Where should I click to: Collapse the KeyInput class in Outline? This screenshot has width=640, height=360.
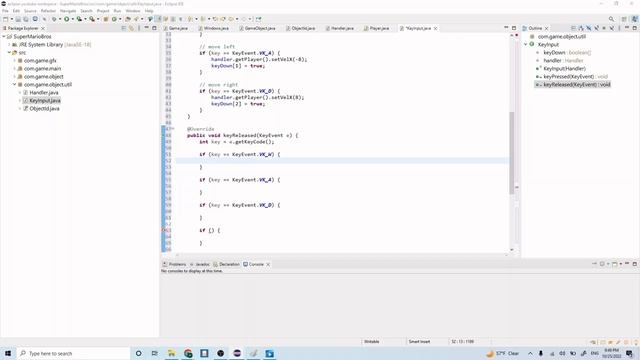526,44
